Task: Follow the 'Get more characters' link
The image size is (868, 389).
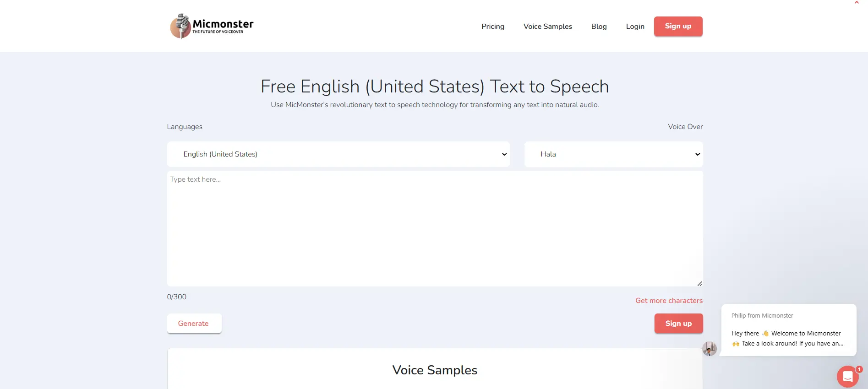Action: pos(669,301)
